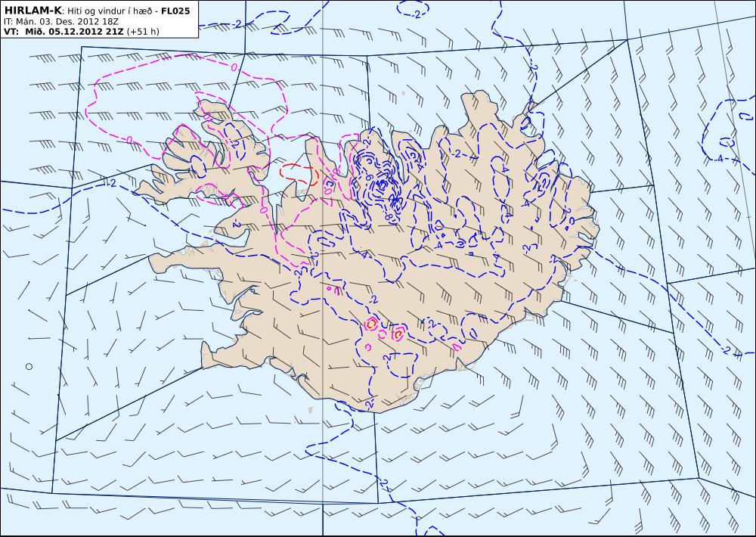
Task: Click the initial time 'IT: Mán. 03. Des. 2012 18Z'
Action: coord(60,21)
